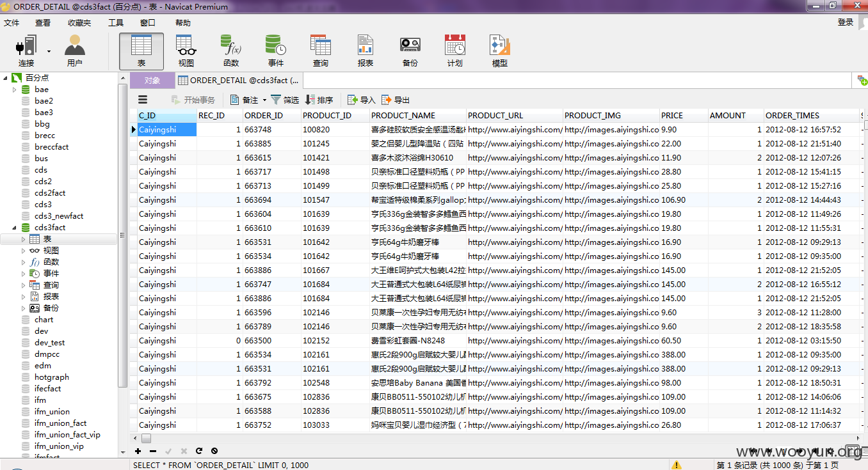Select the 备份 node under cds3fact
Viewport: 868px width, 470px height.
point(51,308)
